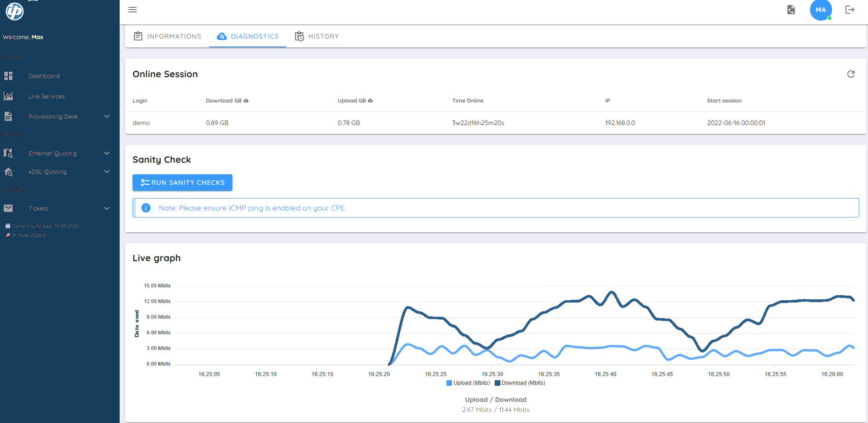Toggle the Upload (Mbits) legend series
The image size is (868, 423).
tap(468, 383)
